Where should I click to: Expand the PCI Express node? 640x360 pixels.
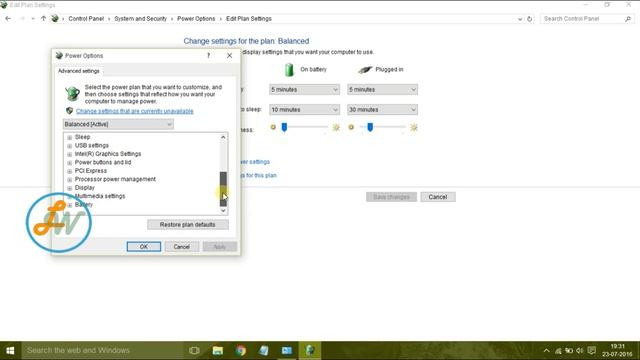coord(69,171)
